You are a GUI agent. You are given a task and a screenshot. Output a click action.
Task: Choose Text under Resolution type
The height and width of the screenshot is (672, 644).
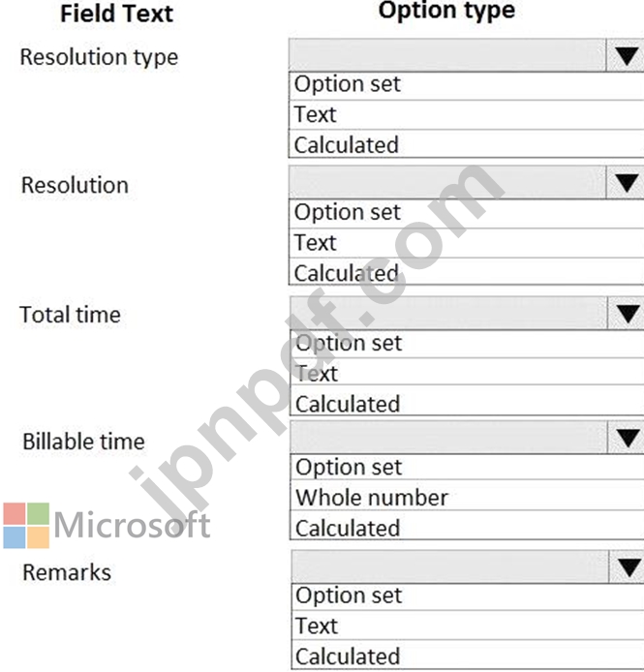[x=467, y=115]
